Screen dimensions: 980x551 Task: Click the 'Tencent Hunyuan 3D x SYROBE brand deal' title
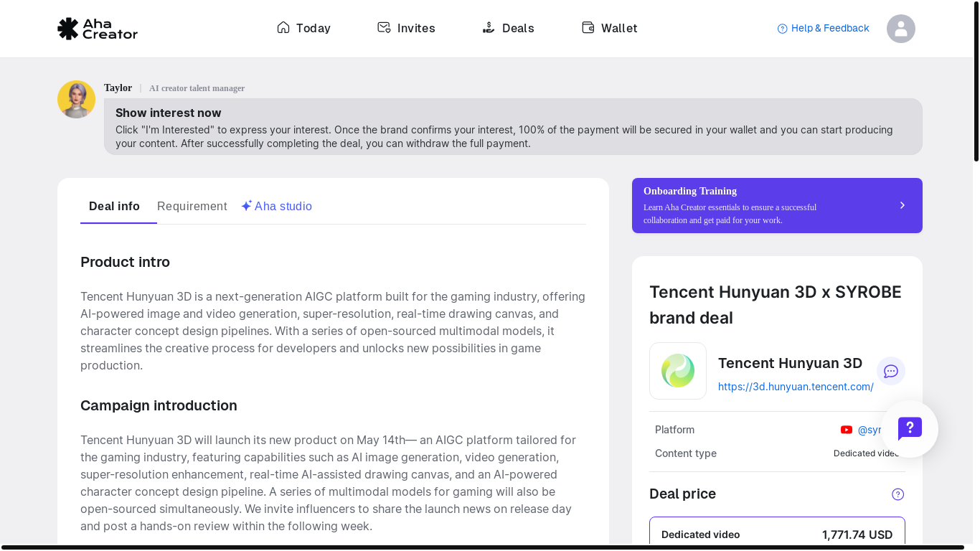point(776,305)
